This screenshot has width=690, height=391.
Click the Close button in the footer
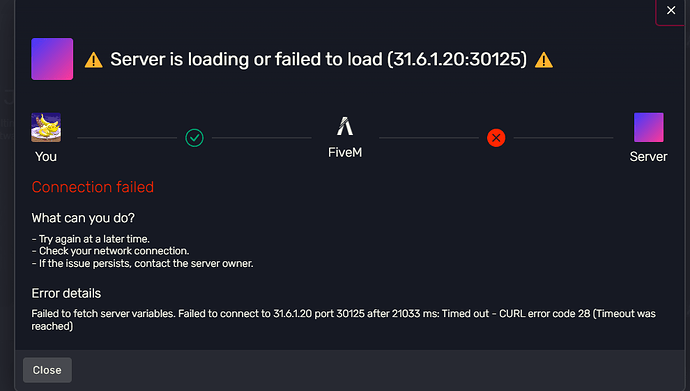pos(47,370)
